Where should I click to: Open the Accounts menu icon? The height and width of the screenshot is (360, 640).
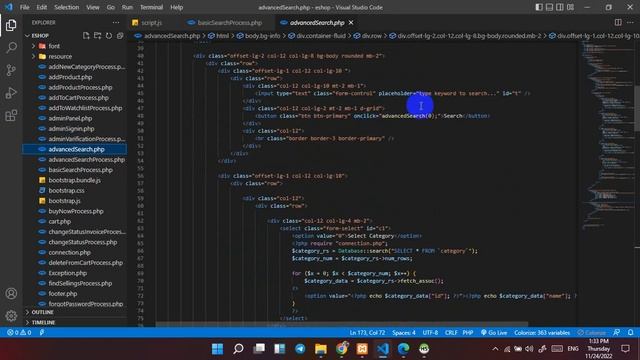(x=11, y=293)
